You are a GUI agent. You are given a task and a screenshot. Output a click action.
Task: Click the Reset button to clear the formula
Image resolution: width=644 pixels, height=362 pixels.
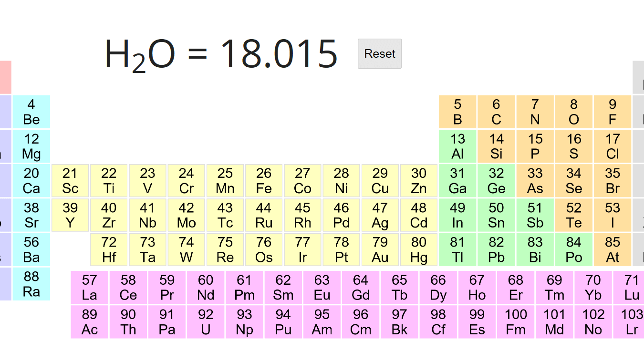tap(379, 53)
